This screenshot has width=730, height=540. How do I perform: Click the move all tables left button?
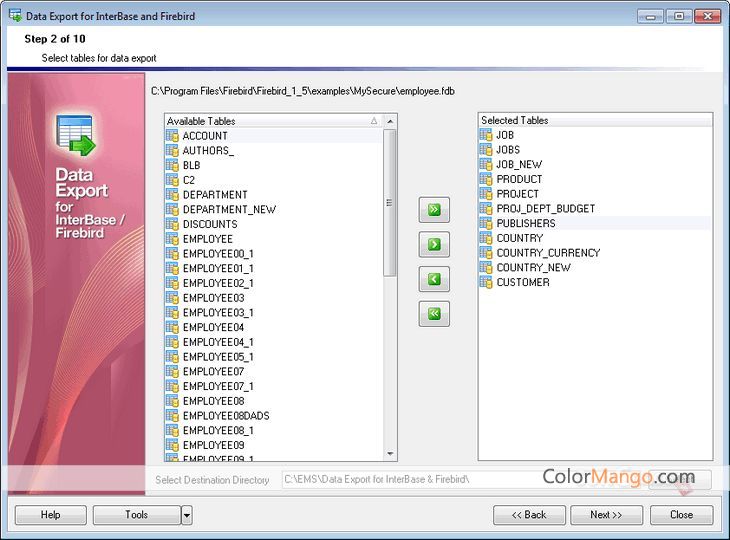434,314
